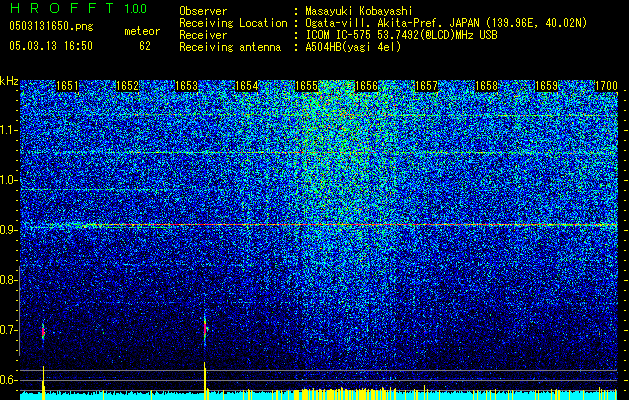The width and height of the screenshot is (629, 400).
Task: Click the 1656 time marker
Action: point(366,86)
